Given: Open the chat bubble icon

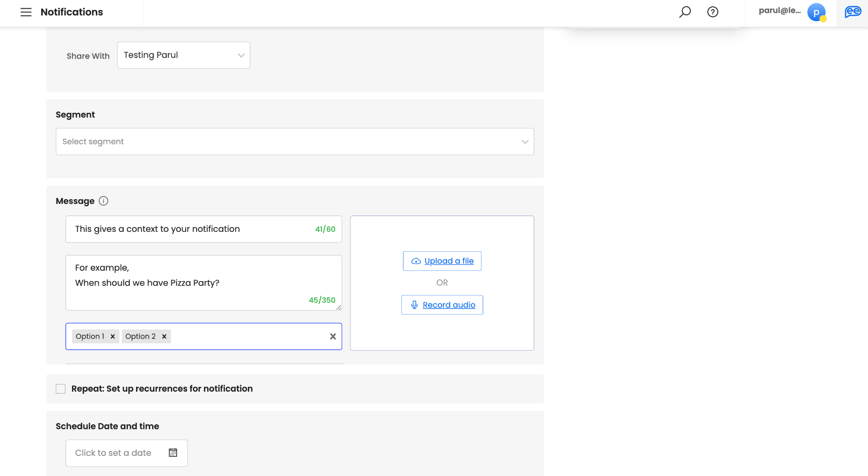Looking at the screenshot, I should 852,12.
